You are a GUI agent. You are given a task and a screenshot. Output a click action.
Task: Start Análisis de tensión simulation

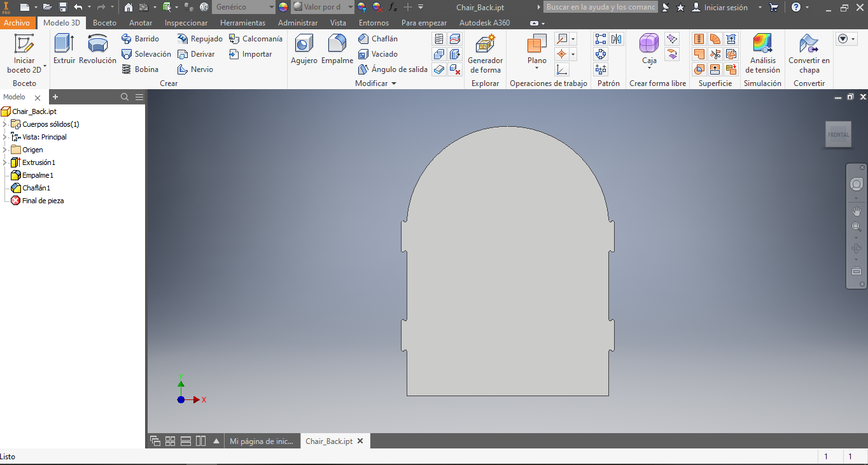(x=762, y=54)
